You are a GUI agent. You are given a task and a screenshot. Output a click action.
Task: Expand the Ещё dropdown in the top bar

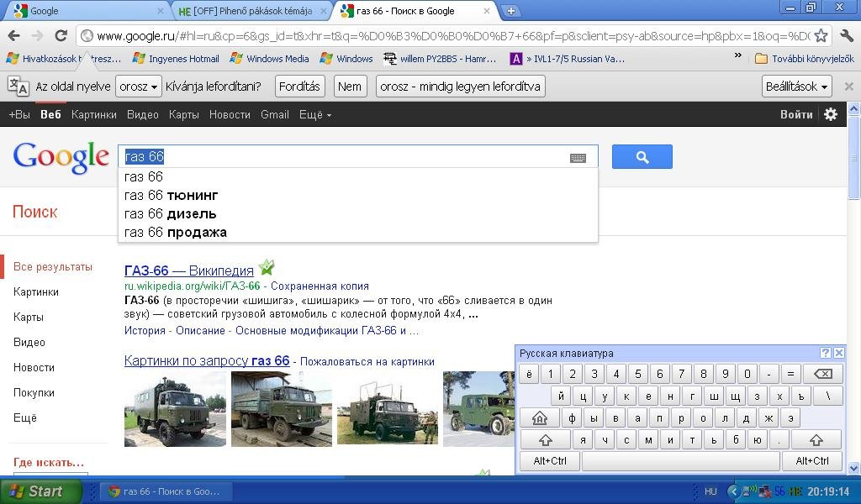tap(315, 114)
